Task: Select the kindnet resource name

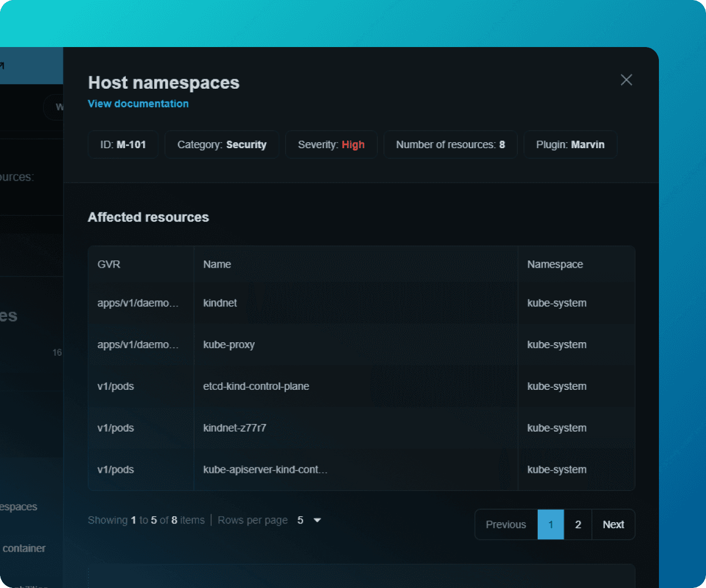Action: (x=220, y=303)
